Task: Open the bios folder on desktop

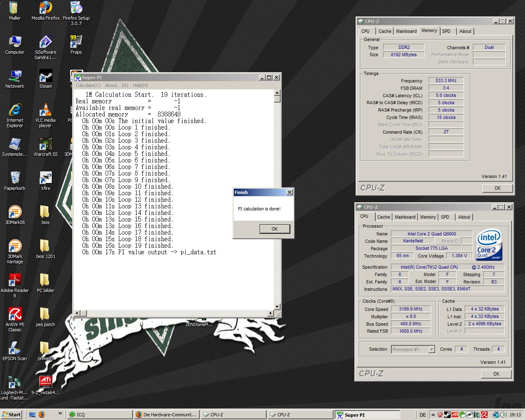Action: point(46,215)
